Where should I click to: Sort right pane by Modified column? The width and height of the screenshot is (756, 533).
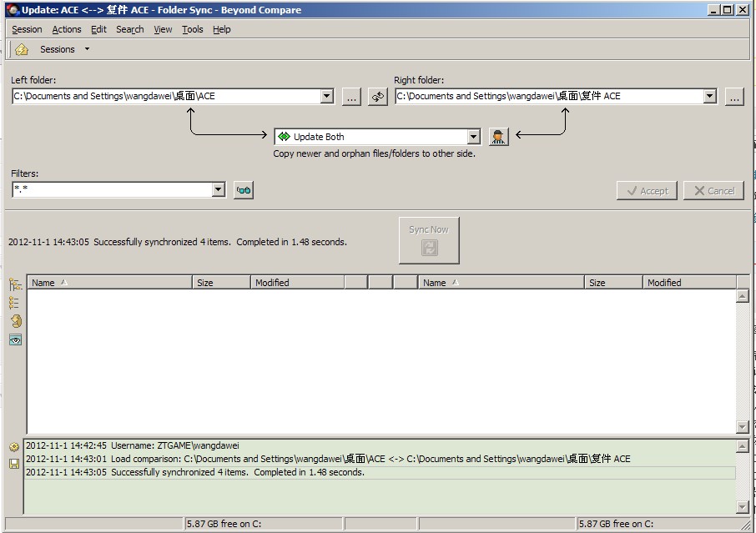click(690, 283)
